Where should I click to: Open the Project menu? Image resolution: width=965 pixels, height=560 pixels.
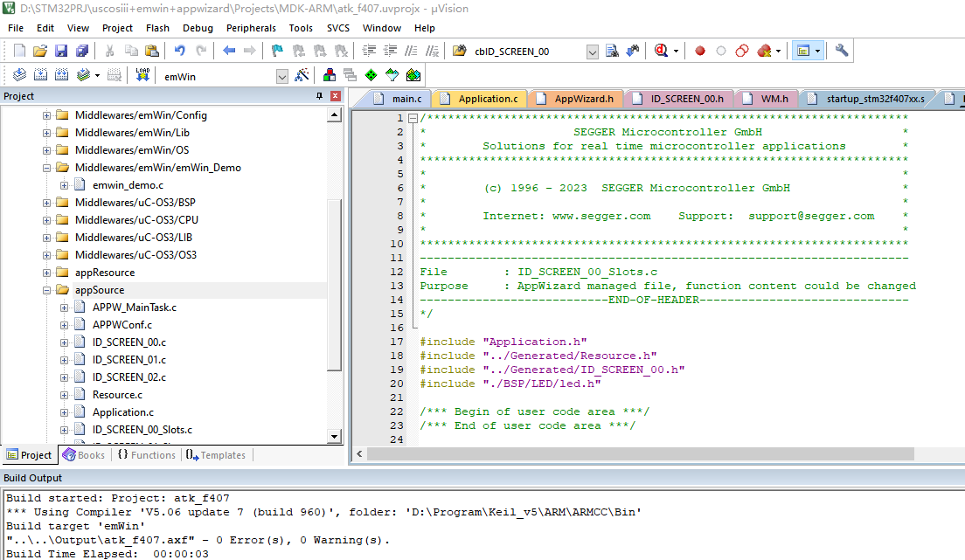coord(117,28)
